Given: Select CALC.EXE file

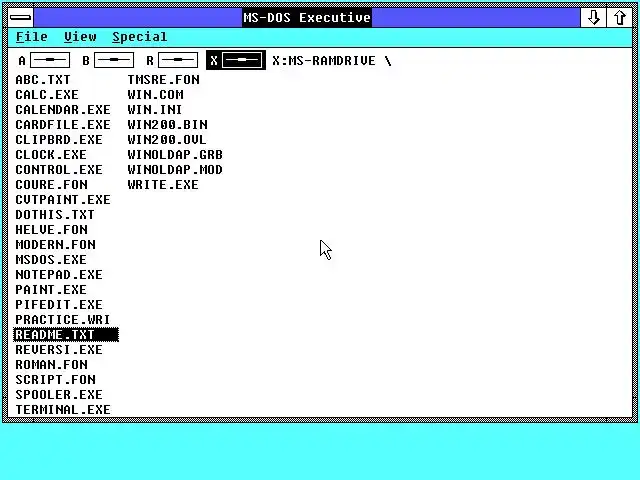Looking at the screenshot, I should [47, 95].
